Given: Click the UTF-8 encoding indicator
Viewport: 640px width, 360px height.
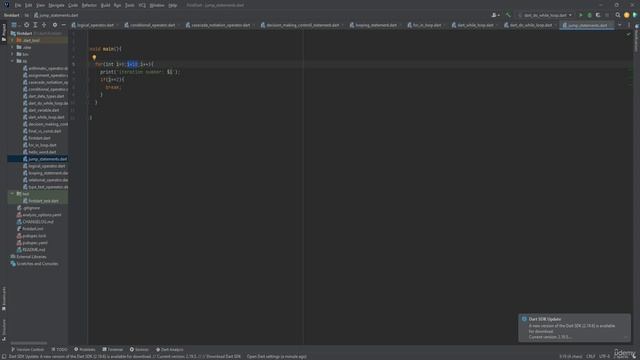Looking at the screenshot, I should coord(604,356).
